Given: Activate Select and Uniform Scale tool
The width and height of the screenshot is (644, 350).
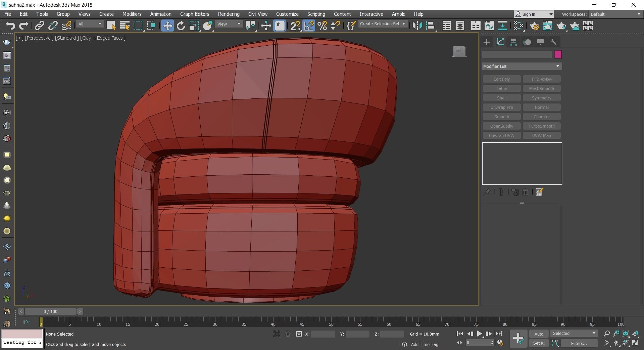Looking at the screenshot, I should tap(194, 26).
